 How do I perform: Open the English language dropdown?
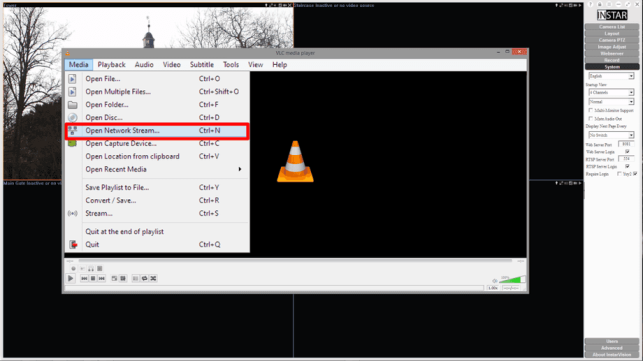click(611, 76)
